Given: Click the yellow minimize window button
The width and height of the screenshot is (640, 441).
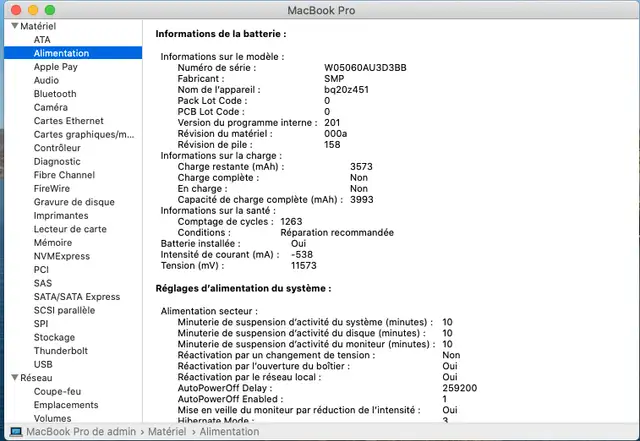Looking at the screenshot, I should [33, 10].
